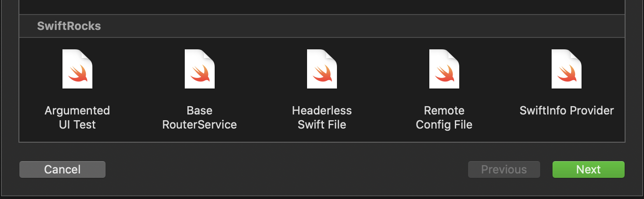This screenshot has width=644, height=199.
Task: Click the "Remote Config File" label text
Action: [444, 118]
